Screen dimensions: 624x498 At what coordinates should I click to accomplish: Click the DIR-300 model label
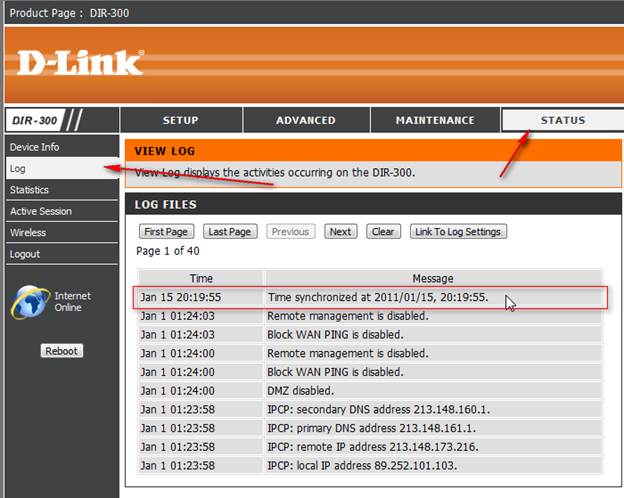click(x=35, y=120)
